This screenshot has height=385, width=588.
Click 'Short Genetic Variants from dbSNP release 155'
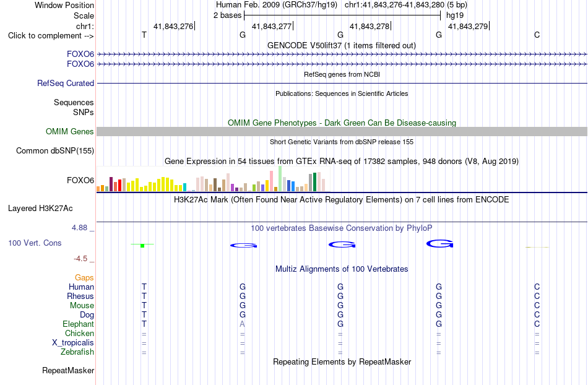(x=342, y=142)
